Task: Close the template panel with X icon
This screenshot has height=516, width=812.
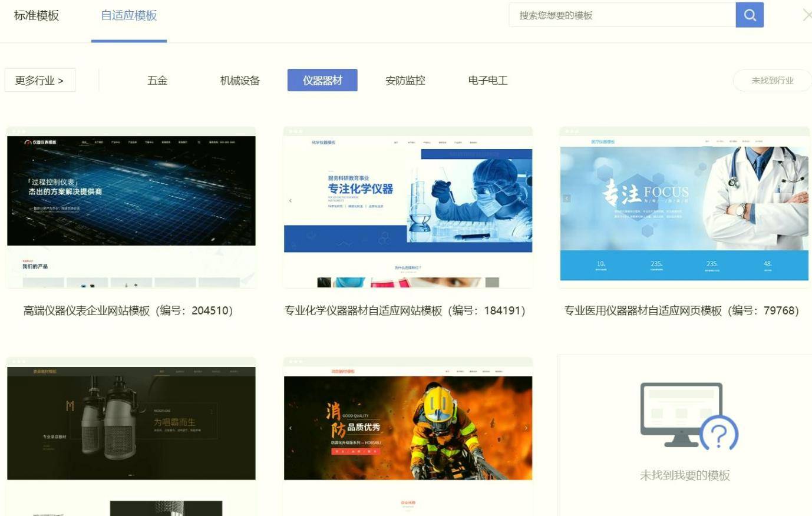Action: (x=806, y=15)
